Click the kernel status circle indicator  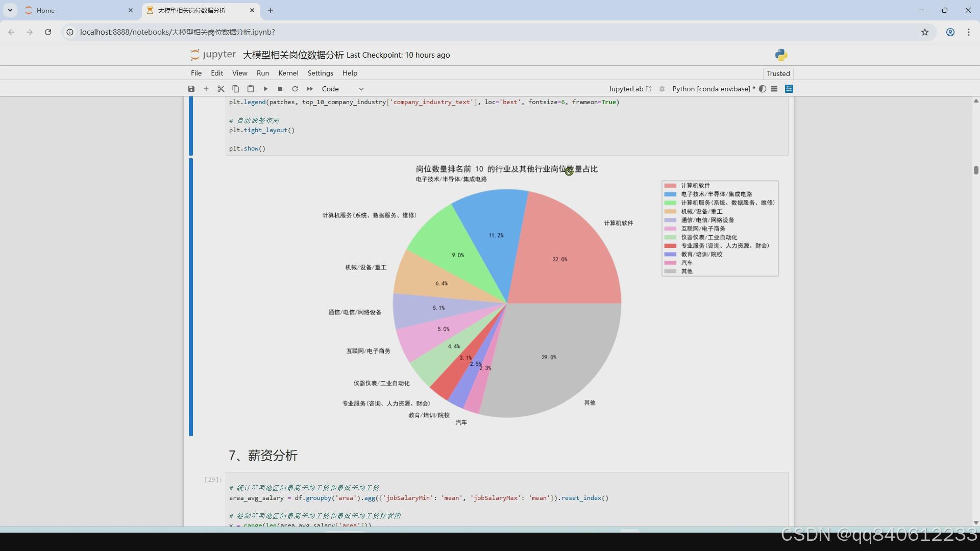763,89
